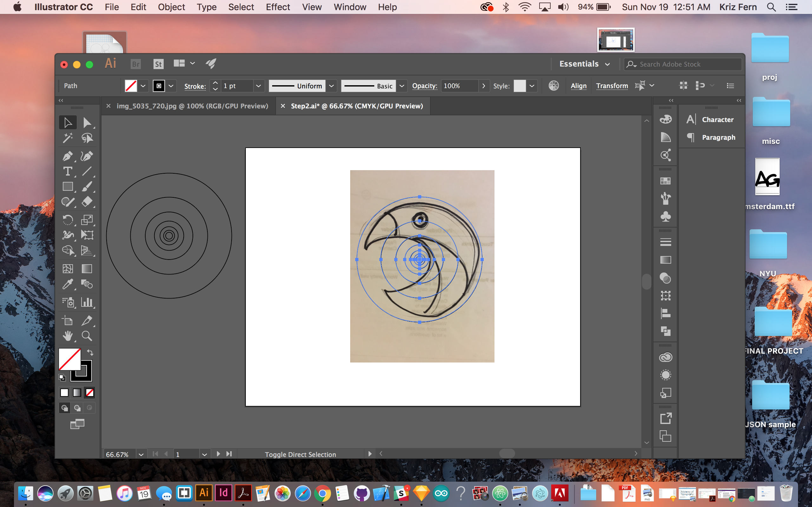Switch to Draw Behind mode
The width and height of the screenshot is (812, 507).
pos(77,408)
